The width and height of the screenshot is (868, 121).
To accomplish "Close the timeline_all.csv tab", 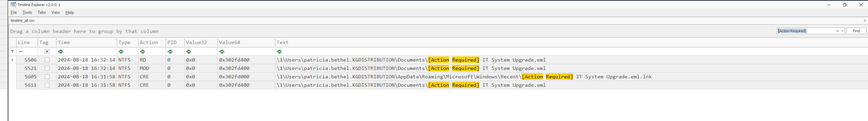I will tap(865, 21).
